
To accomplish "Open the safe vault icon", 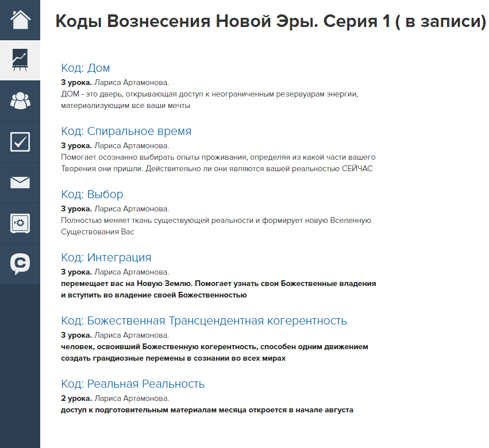I will [20, 223].
